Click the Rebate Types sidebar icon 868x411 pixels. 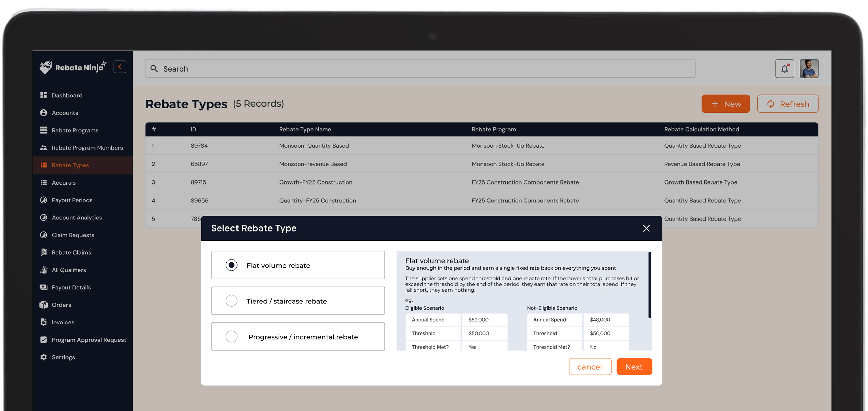pos(43,165)
